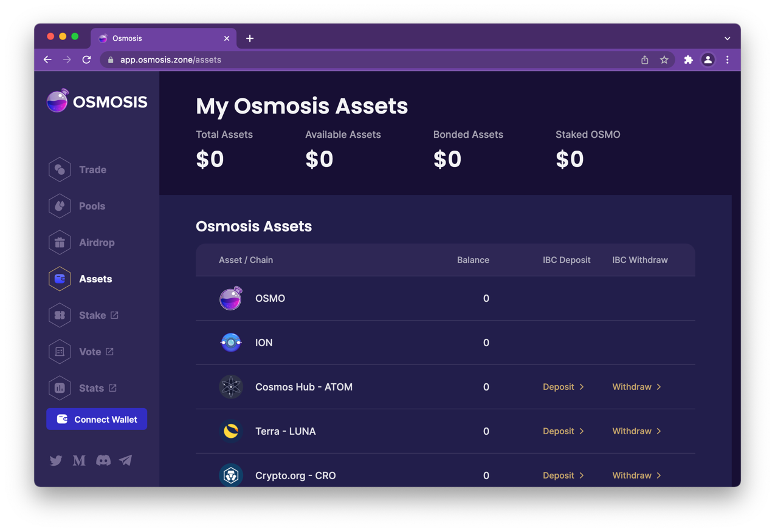
Task: Reload the page with refresh icon
Action: pyautogui.click(x=87, y=60)
